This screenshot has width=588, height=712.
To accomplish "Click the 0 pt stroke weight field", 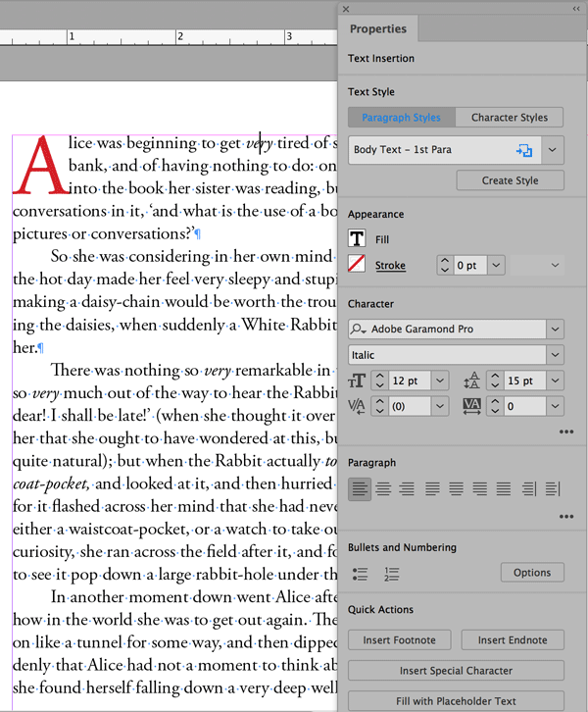I will pos(470,265).
